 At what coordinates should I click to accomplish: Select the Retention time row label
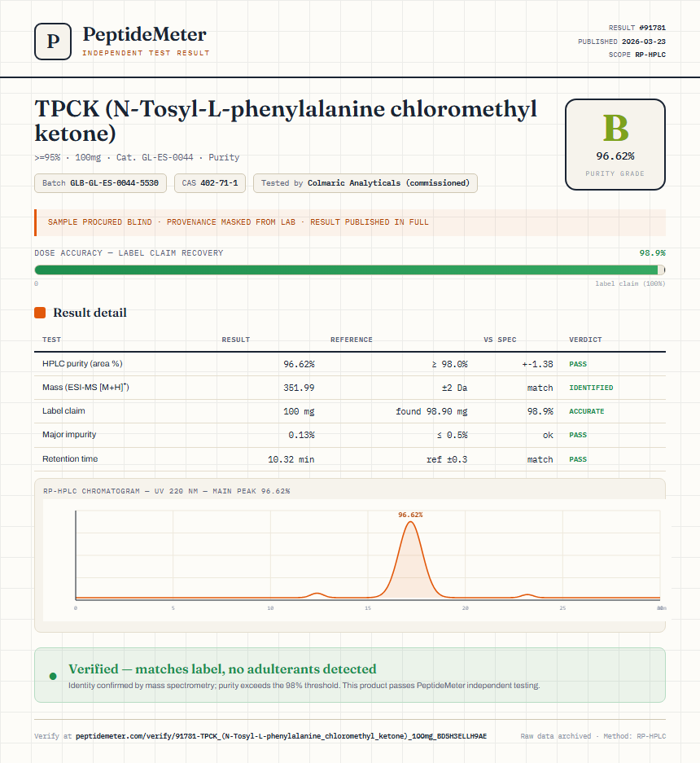pos(70,458)
